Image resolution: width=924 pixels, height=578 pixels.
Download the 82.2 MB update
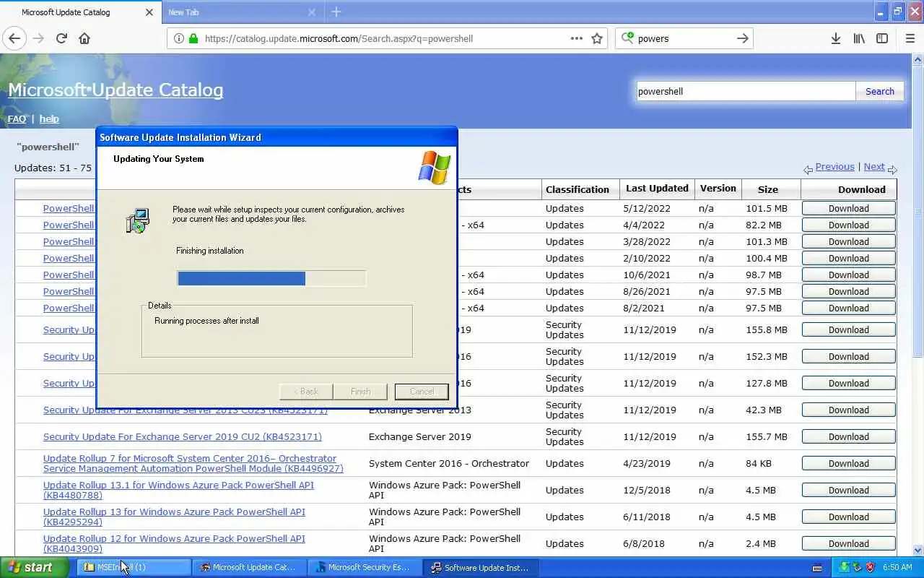(849, 225)
